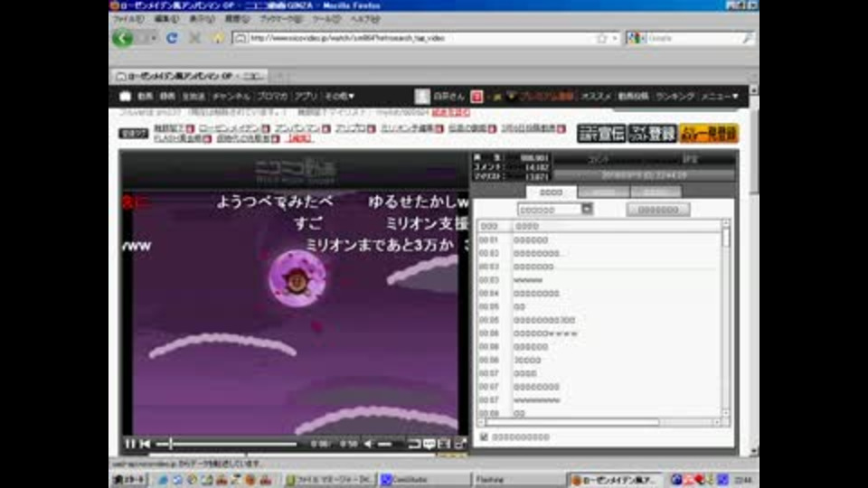Click the comment list vertical scrollbar thumb
Image resolution: width=868 pixels, height=488 pixels.
click(726, 238)
